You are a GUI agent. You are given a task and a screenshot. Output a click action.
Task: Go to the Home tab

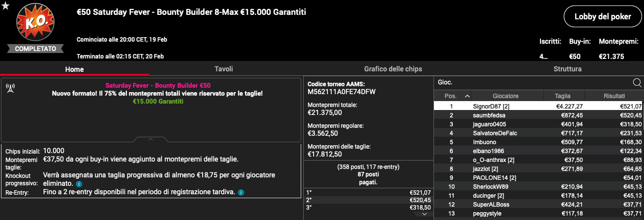(x=75, y=69)
